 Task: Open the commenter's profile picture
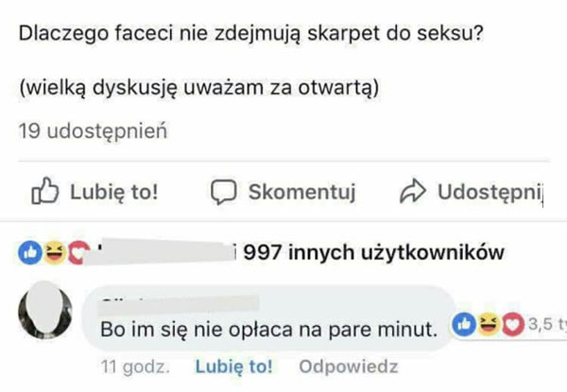45,314
